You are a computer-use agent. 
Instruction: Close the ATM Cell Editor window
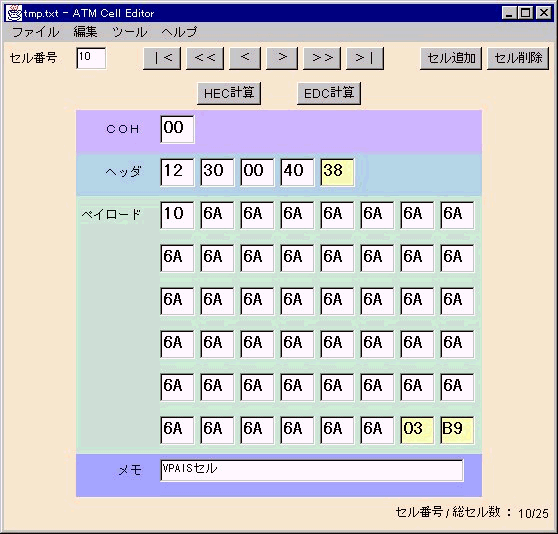[x=544, y=13]
